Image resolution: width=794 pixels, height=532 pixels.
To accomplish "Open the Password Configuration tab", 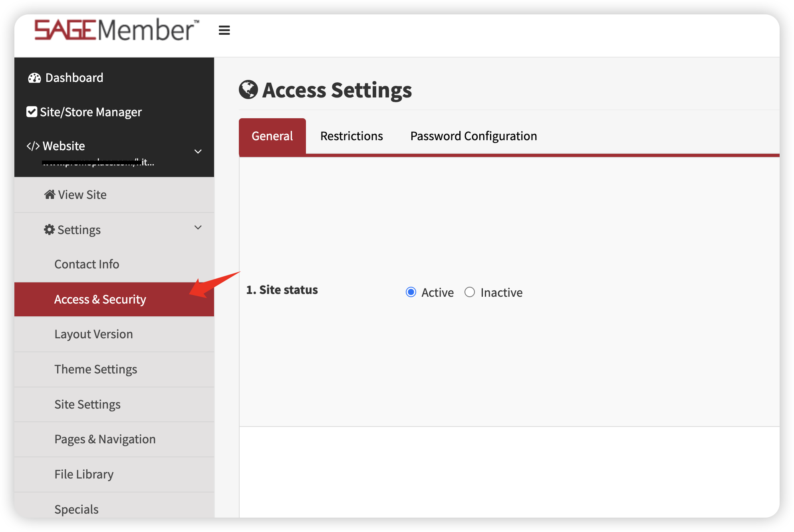I will [x=474, y=136].
